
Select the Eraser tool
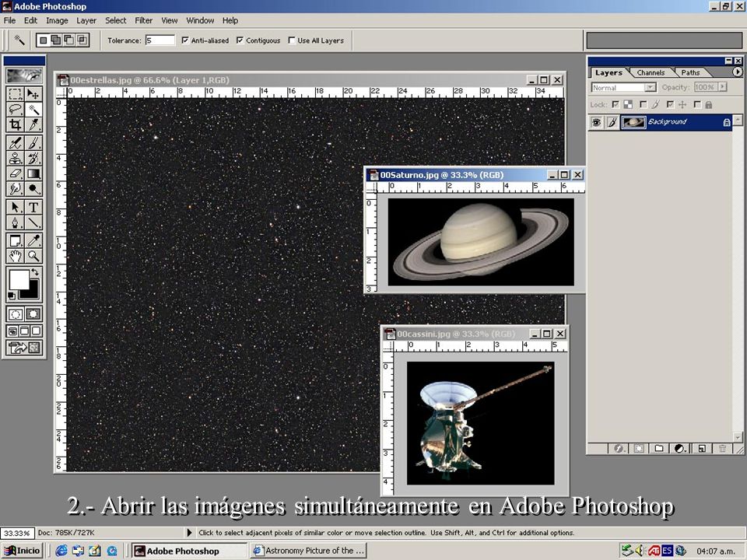coord(16,173)
